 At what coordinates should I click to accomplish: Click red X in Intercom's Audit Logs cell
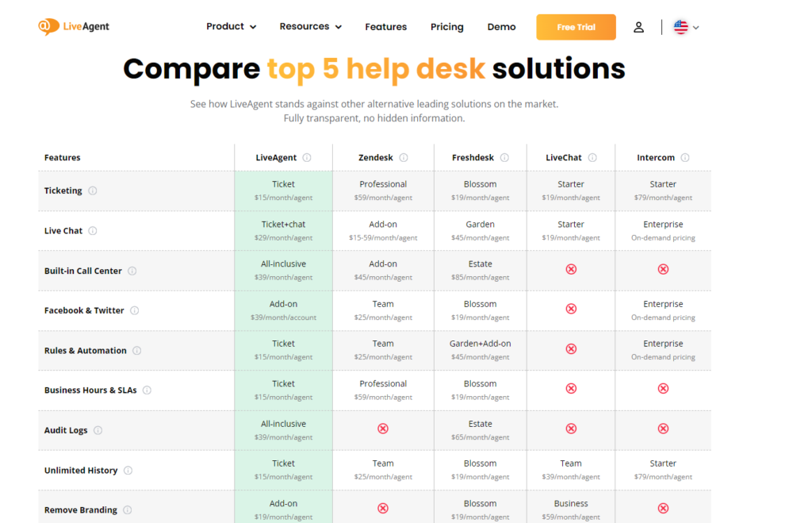(663, 429)
